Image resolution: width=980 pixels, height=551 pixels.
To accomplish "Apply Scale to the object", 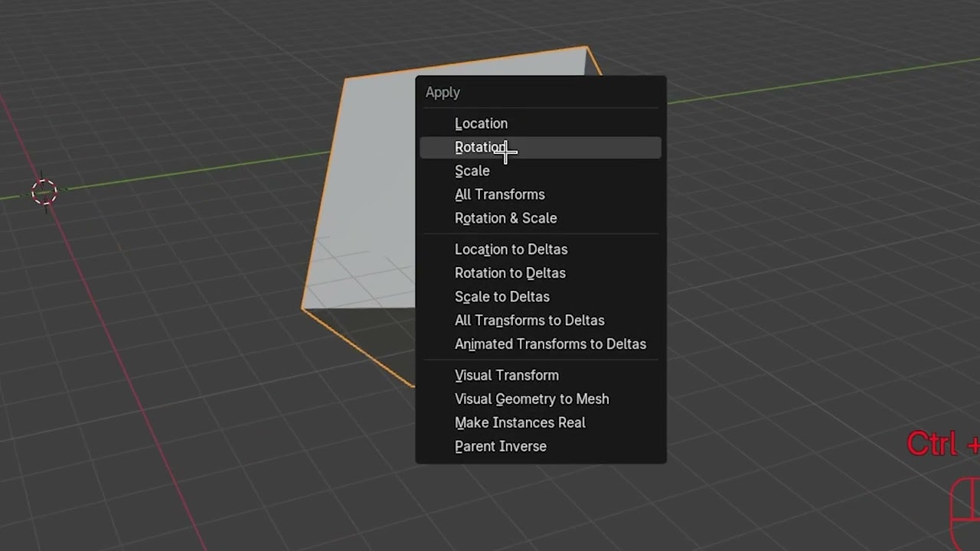I will click(540, 171).
